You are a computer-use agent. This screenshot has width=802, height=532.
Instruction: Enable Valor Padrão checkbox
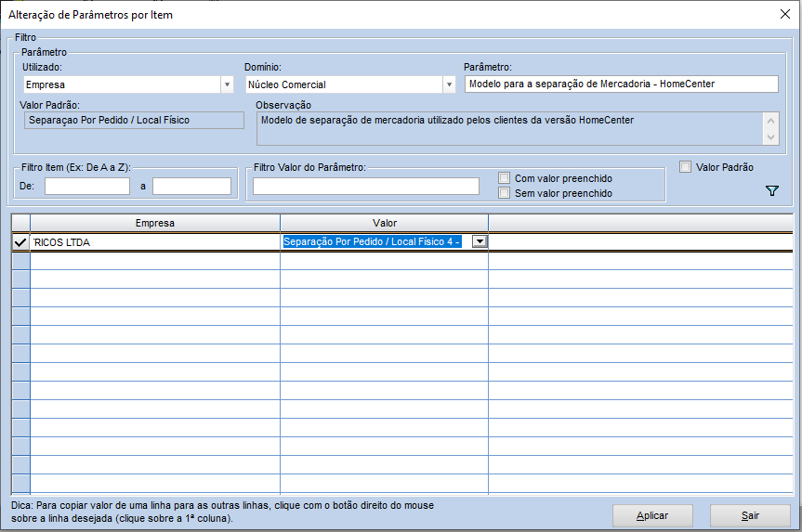(686, 167)
